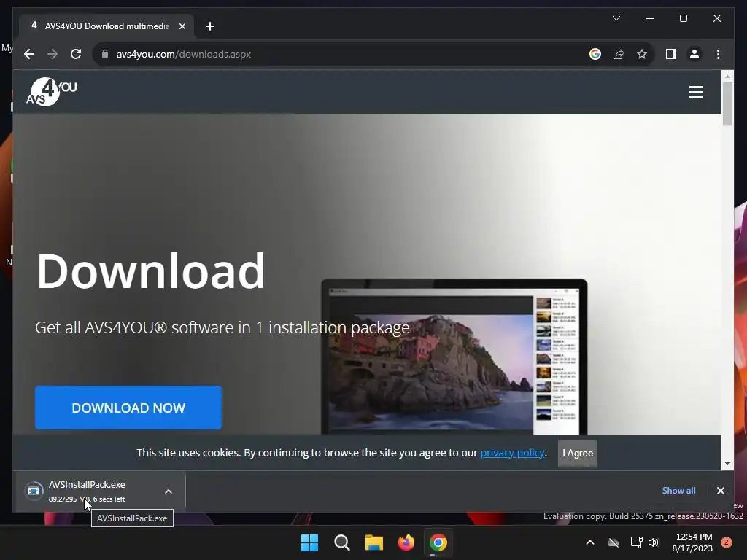
Task: Open File Explorer from taskbar
Action: coord(374,542)
